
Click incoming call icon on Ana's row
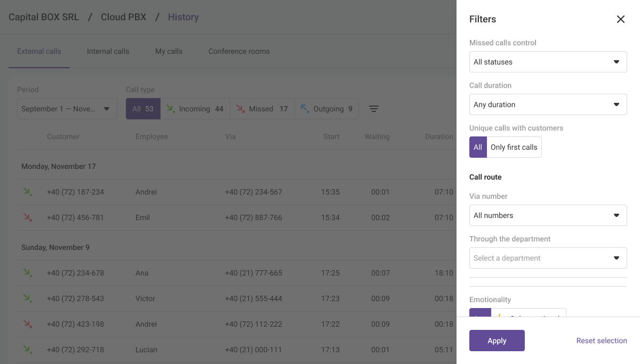point(27,273)
